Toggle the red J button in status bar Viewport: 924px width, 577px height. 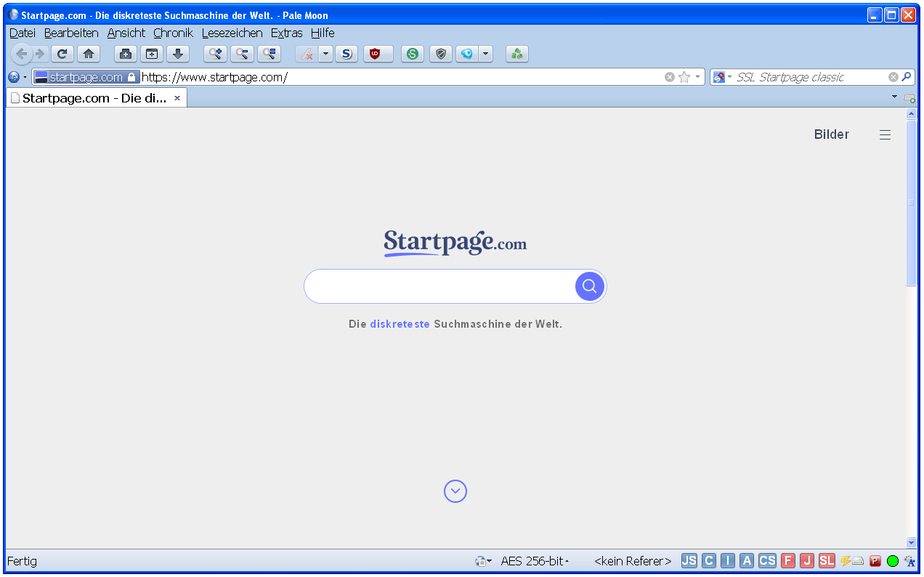(807, 561)
